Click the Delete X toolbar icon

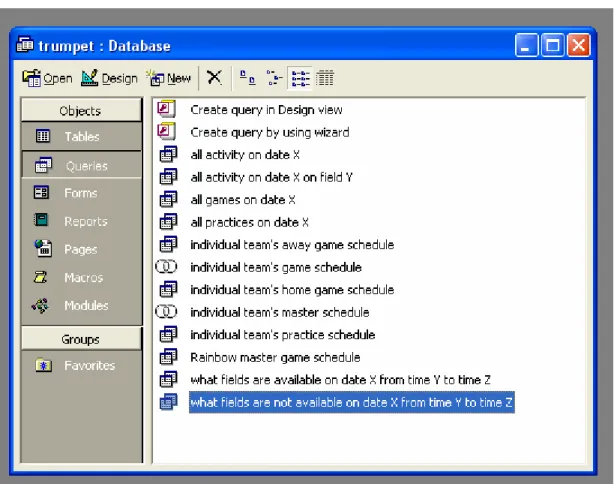click(214, 78)
